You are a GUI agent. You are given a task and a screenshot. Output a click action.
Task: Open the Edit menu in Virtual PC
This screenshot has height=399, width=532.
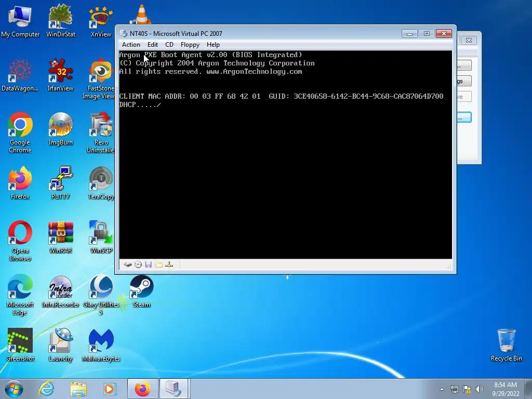[x=152, y=45]
